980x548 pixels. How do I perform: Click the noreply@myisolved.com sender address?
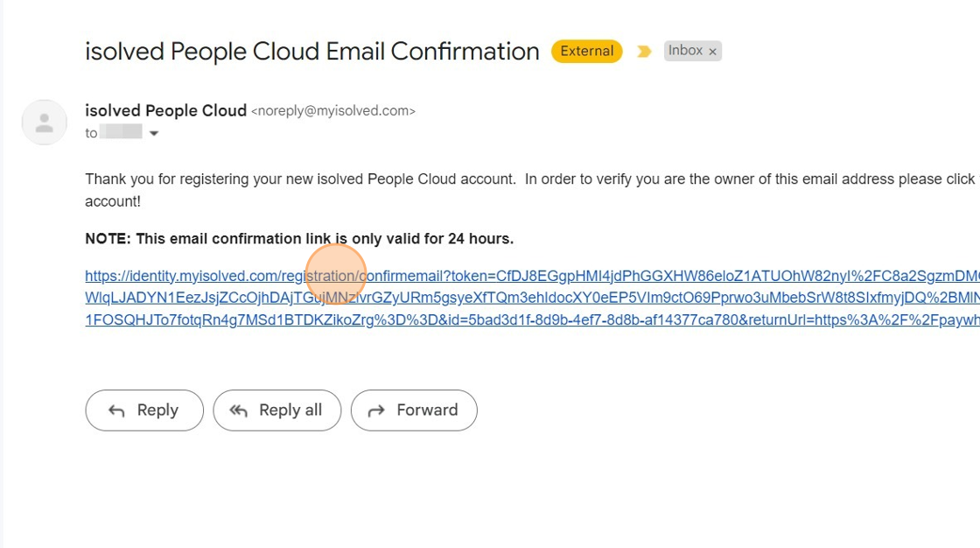[333, 110]
